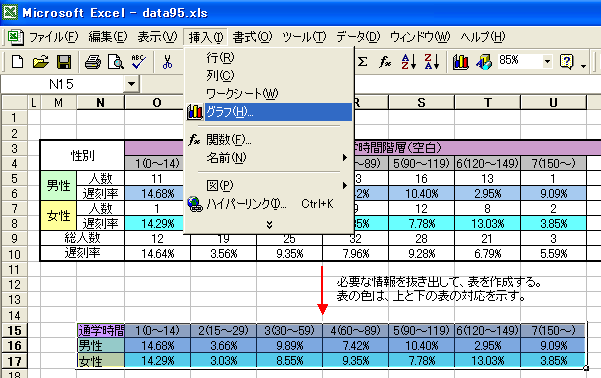Click the Cut scissors icon
The width and height of the screenshot is (601, 378).
click(x=167, y=61)
